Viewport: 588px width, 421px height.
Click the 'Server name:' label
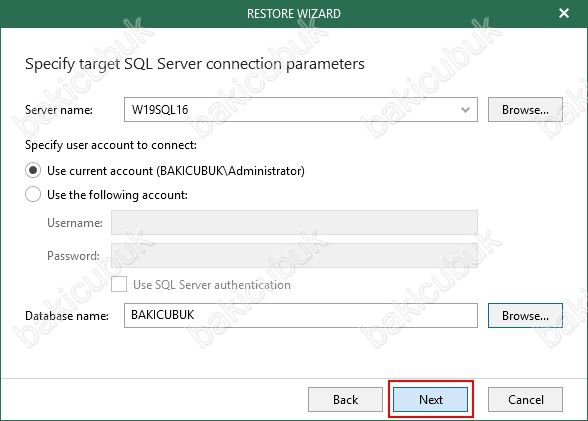pos(59,110)
